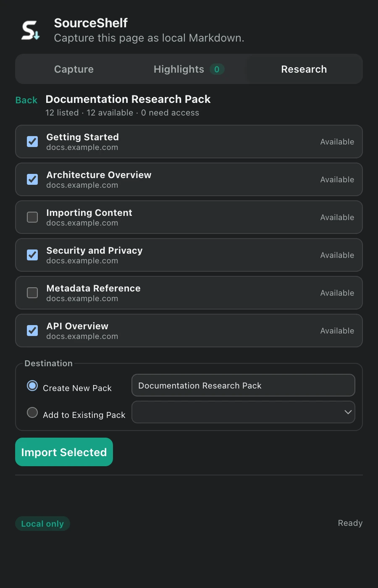The width and height of the screenshot is (378, 588).
Task: Choose the Add to Existing Pack radio
Action: click(x=32, y=412)
